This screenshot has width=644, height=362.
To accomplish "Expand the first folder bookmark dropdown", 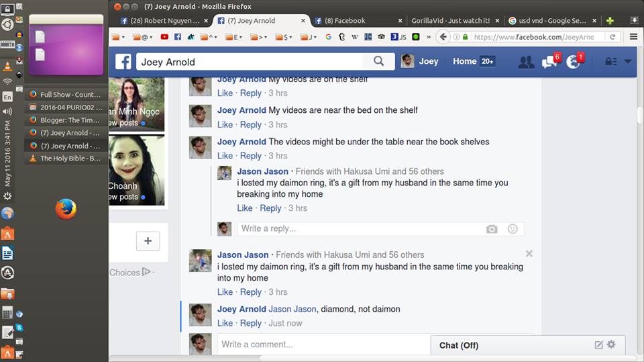I will (x=118, y=37).
